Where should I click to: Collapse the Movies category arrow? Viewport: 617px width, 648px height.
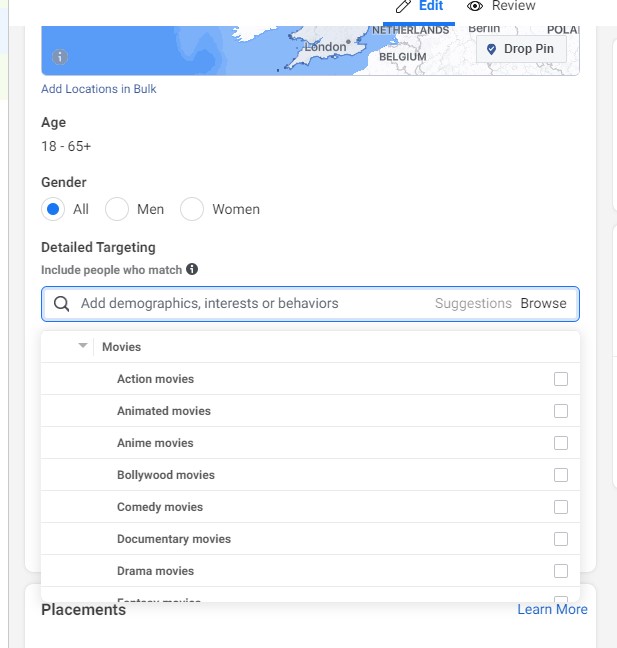click(83, 345)
